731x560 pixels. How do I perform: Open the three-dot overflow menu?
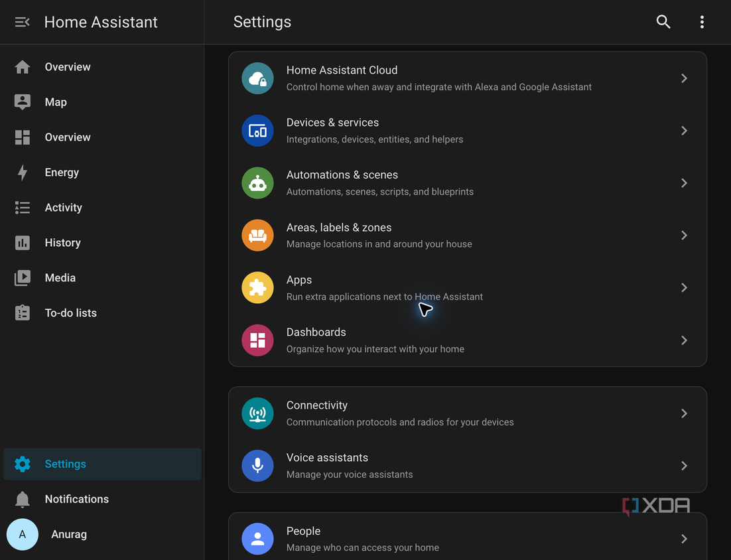click(x=702, y=22)
